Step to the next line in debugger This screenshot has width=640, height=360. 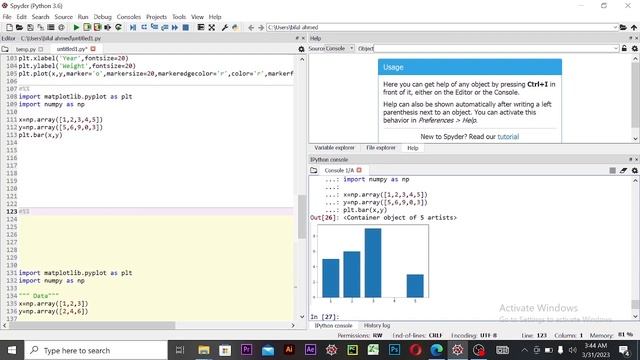pyautogui.click(x=144, y=27)
